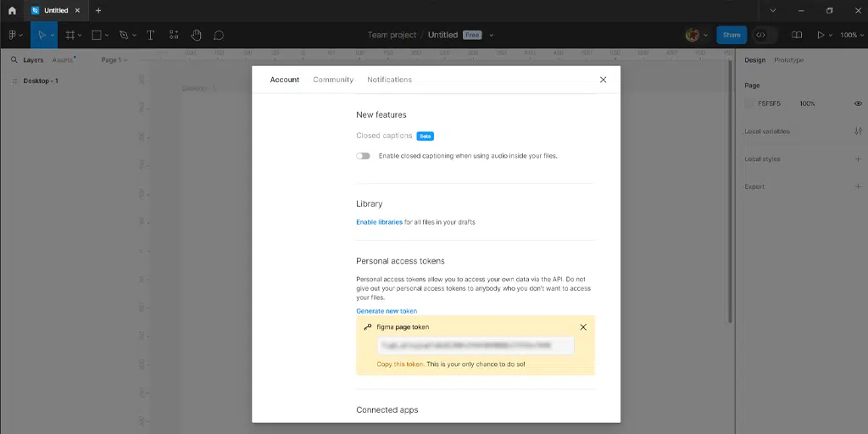This screenshot has width=868, height=434.
Task: Open the Resources tool
Action: (x=174, y=35)
